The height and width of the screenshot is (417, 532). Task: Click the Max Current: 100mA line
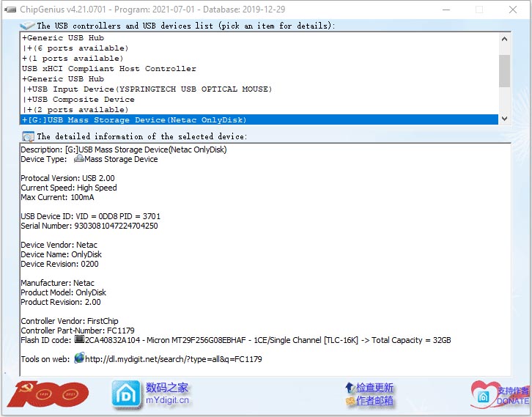57,197
